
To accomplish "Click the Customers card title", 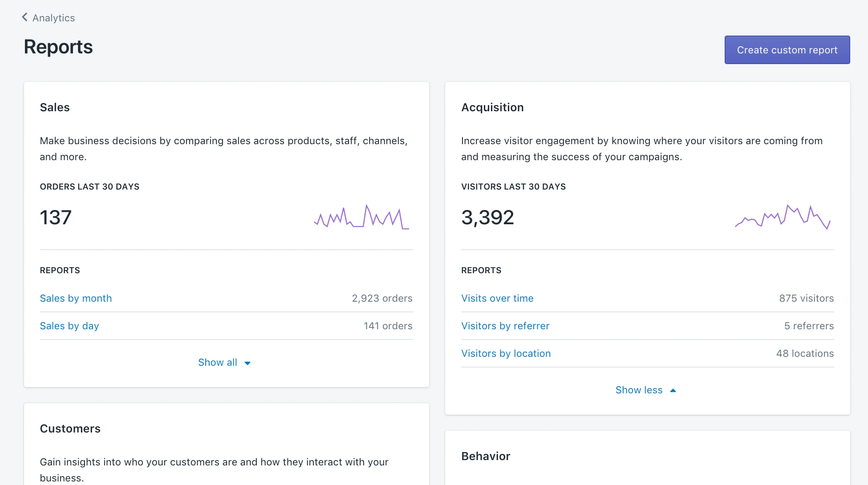I will (x=70, y=428).
